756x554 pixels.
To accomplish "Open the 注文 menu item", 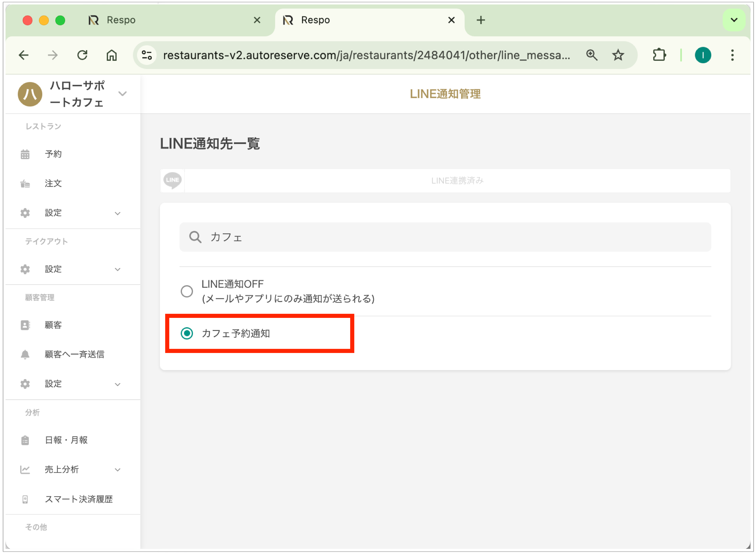I will (x=53, y=184).
